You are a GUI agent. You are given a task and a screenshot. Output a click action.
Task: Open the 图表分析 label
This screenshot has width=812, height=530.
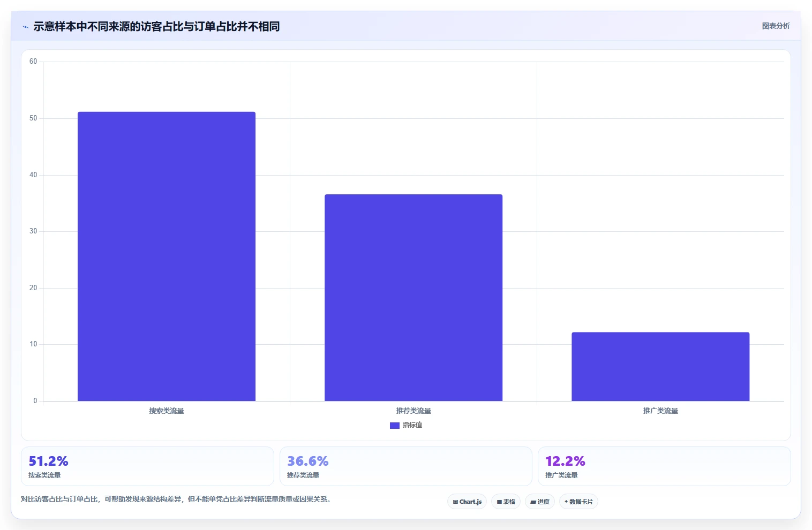776,26
